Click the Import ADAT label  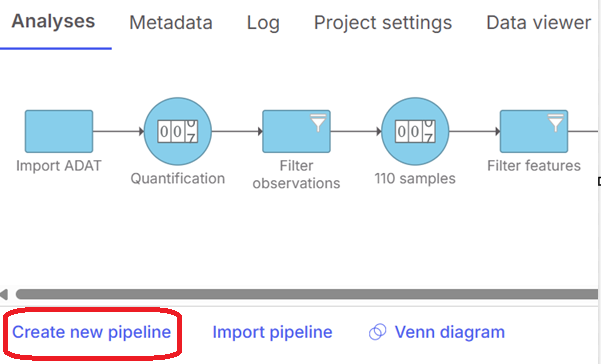click(x=59, y=166)
